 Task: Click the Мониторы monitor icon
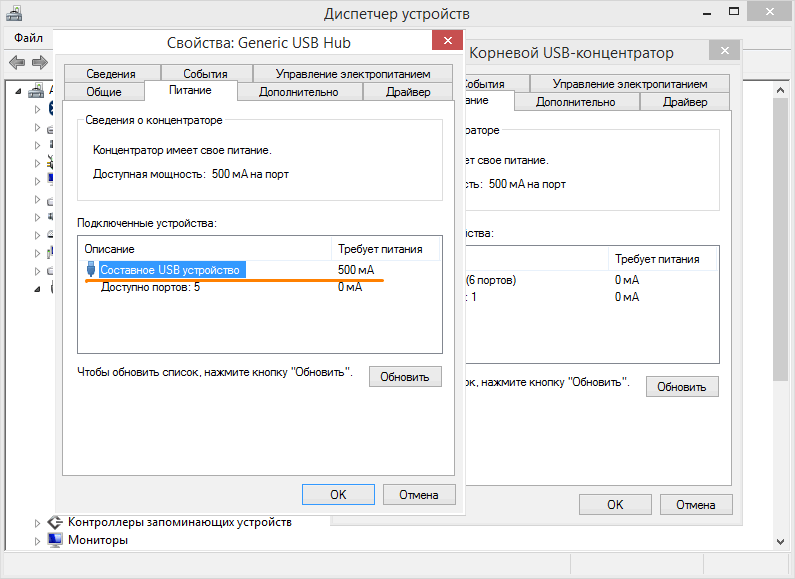[55, 540]
